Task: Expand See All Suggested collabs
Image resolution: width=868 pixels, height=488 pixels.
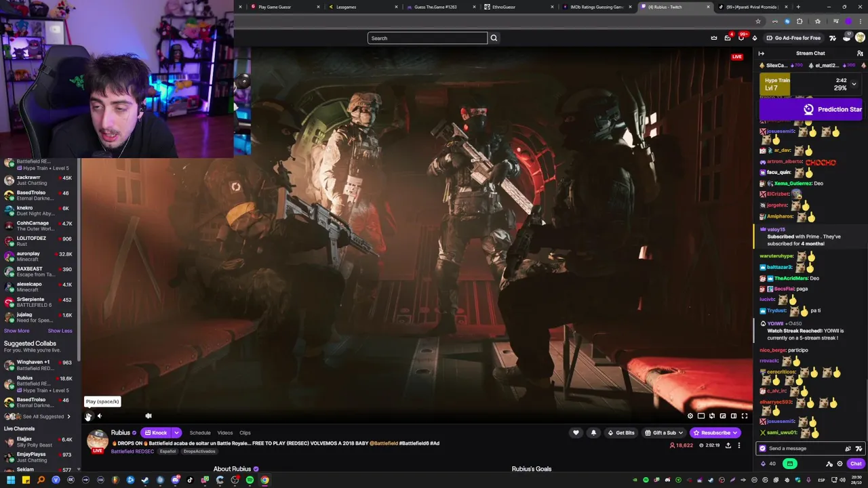Action: pos(38,416)
